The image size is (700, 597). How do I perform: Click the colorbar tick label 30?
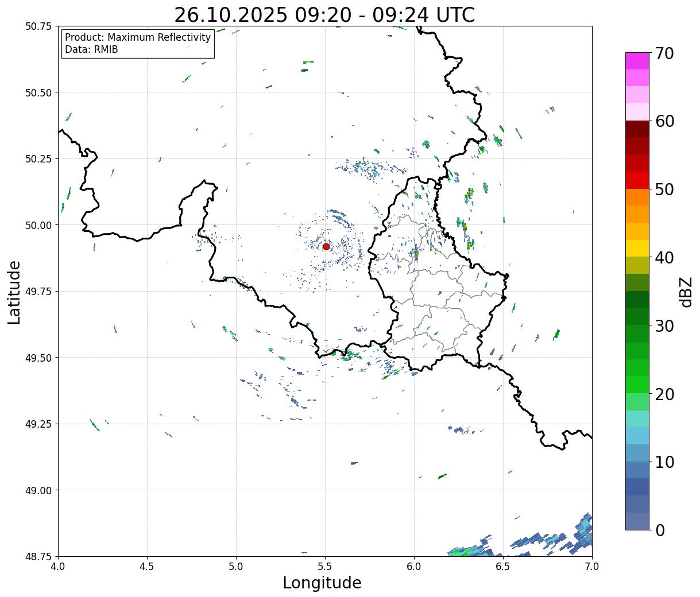pyautogui.click(x=665, y=326)
